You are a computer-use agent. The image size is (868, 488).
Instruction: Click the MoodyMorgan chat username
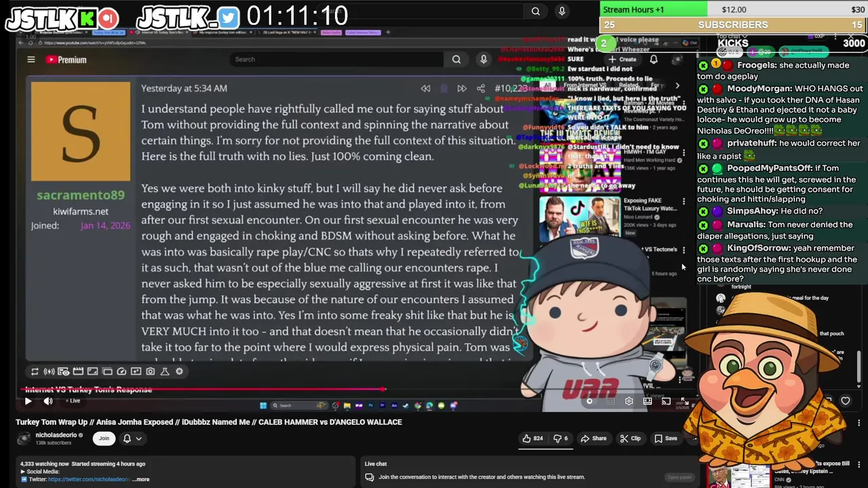[x=759, y=89]
